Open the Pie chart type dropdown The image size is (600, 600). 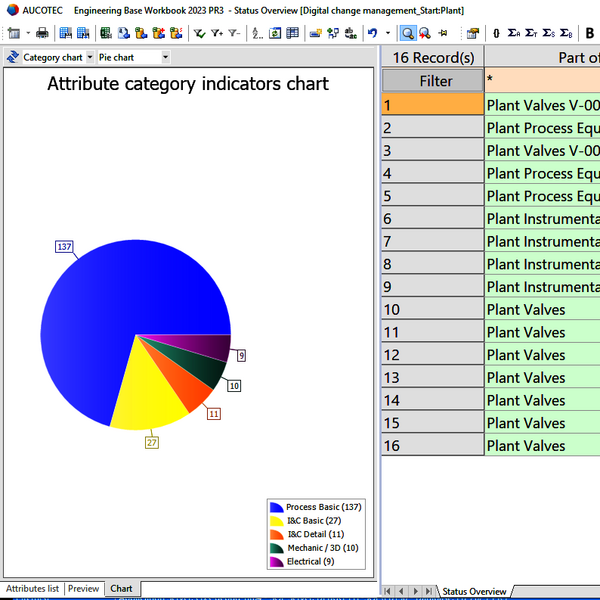165,57
